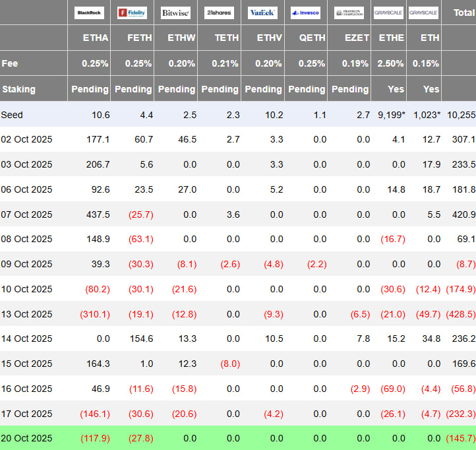Click the VanEck logo

[x=262, y=13]
